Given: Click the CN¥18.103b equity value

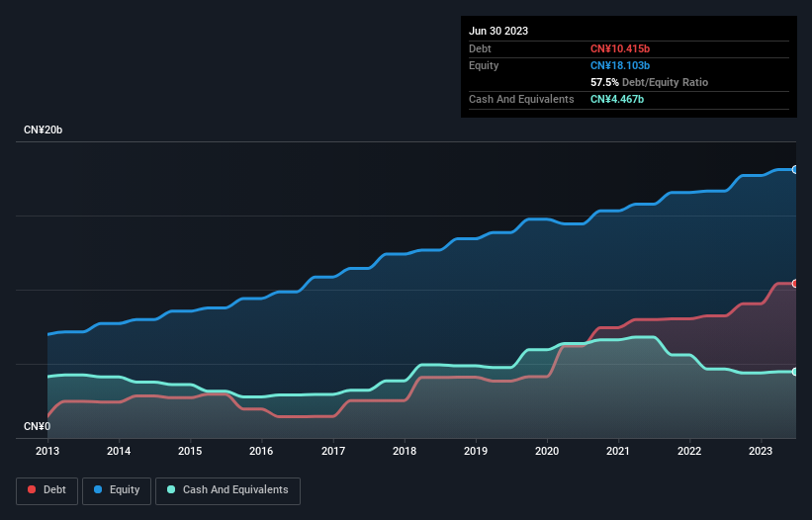Looking at the screenshot, I should coord(620,65).
